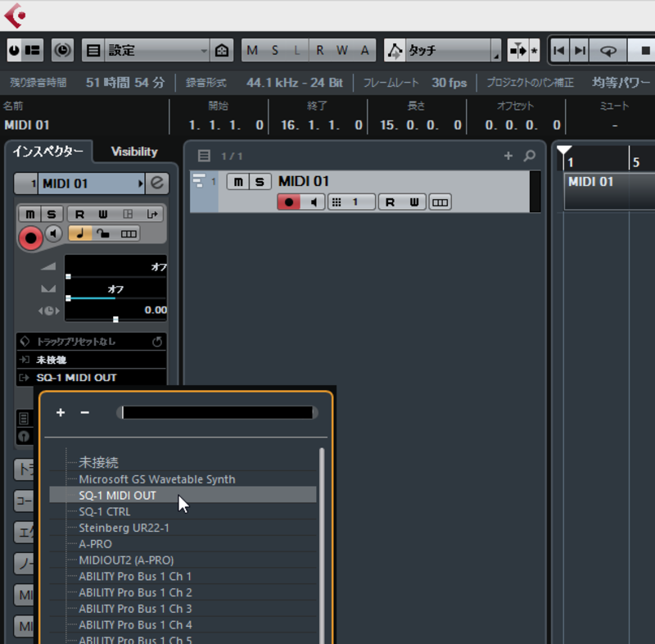Click the find tracks magnifier icon
This screenshot has height=644, width=655.
pyautogui.click(x=530, y=156)
